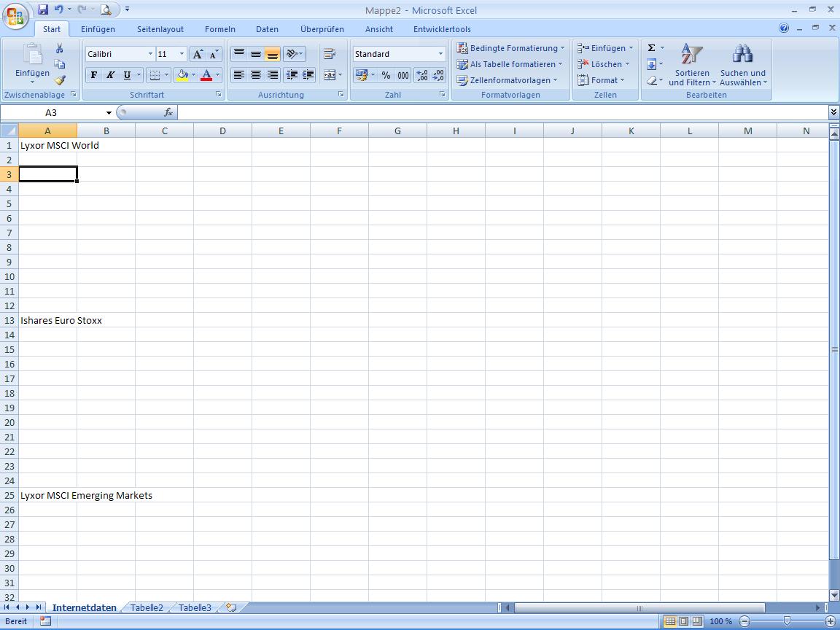This screenshot has width=840, height=630.
Task: Select all cells corner button
Action: coord(9,131)
